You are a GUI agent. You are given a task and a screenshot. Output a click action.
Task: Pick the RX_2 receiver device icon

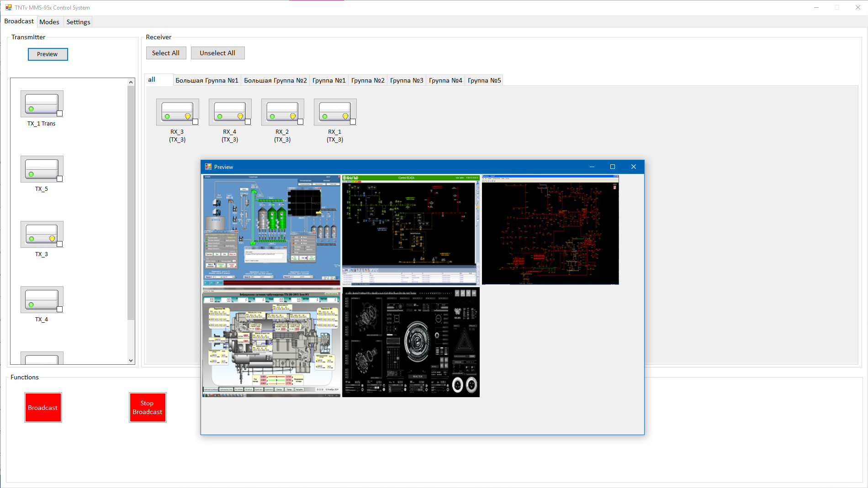[282, 112]
